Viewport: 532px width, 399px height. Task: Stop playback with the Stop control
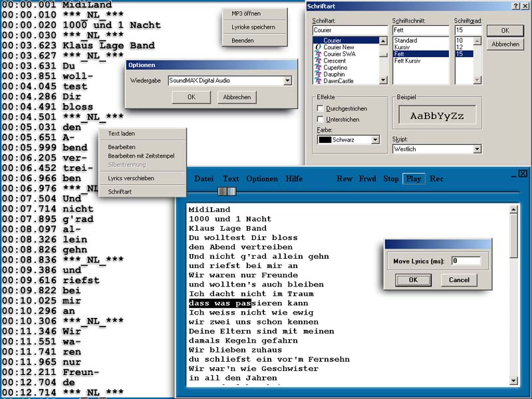(390, 179)
